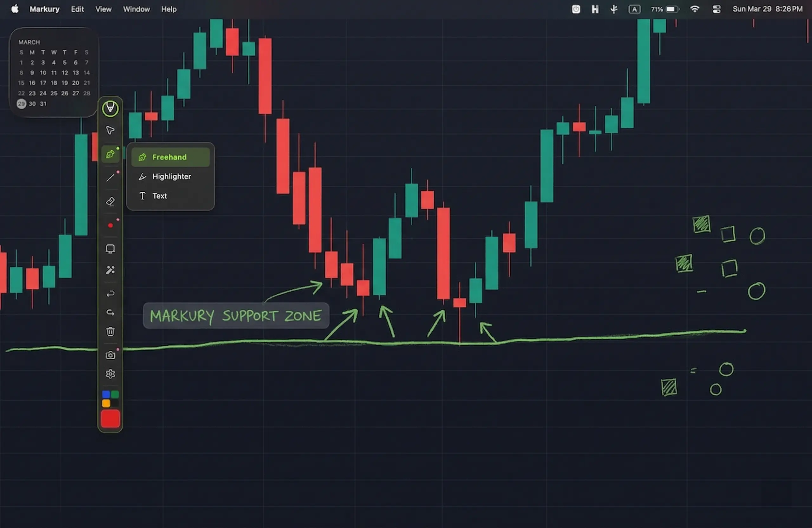Click March 29 in the calendar widget
The height and width of the screenshot is (528, 812).
pyautogui.click(x=21, y=104)
